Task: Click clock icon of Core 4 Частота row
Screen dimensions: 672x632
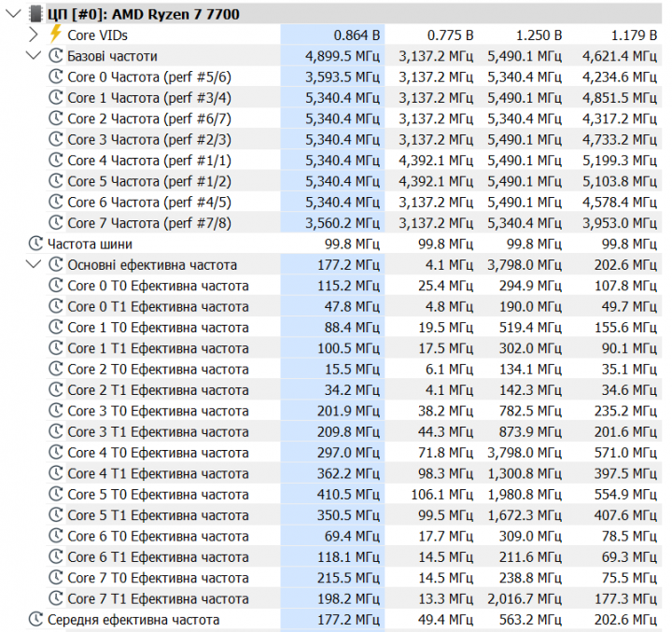Action: [x=56, y=160]
